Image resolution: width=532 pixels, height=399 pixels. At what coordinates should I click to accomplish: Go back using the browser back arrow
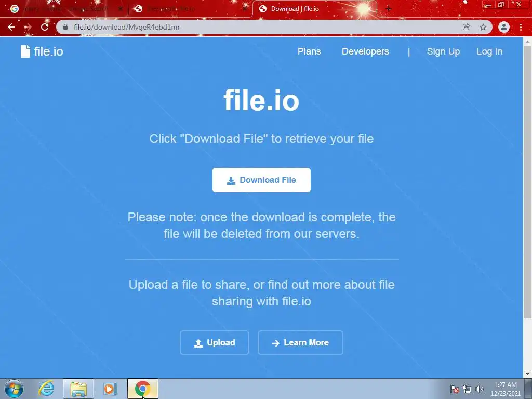point(11,27)
